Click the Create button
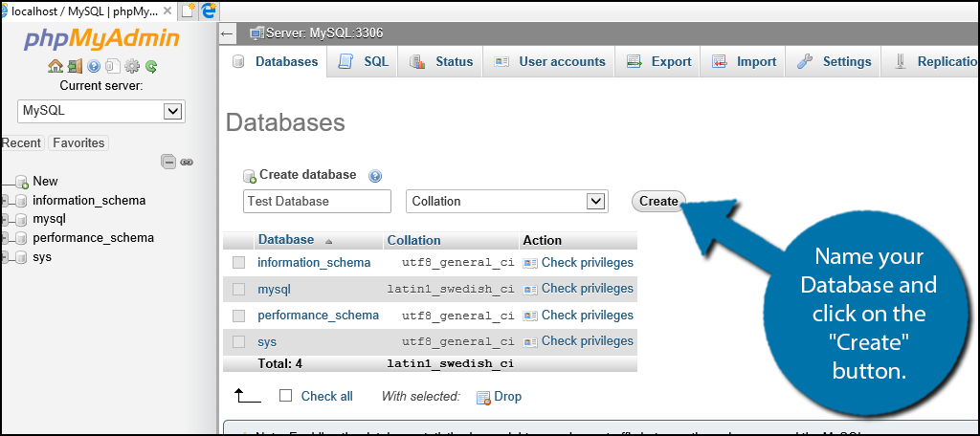 point(658,201)
